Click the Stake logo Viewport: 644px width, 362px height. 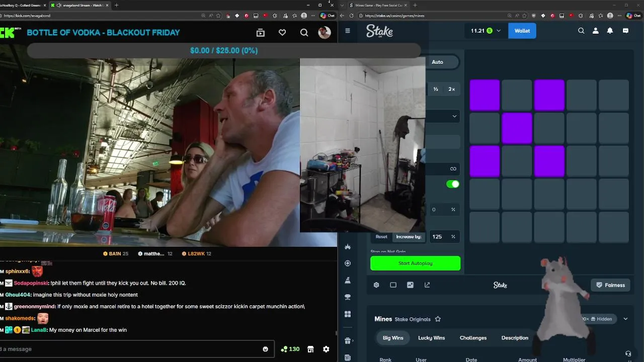coord(379,31)
